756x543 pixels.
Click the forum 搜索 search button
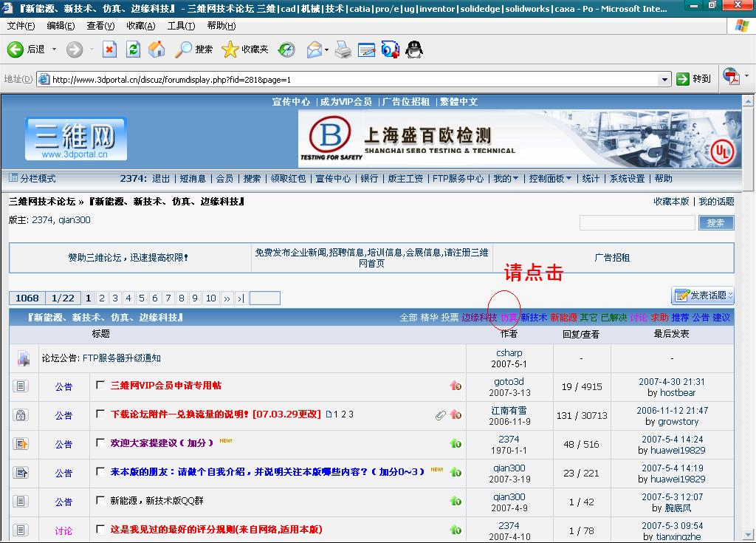[716, 222]
